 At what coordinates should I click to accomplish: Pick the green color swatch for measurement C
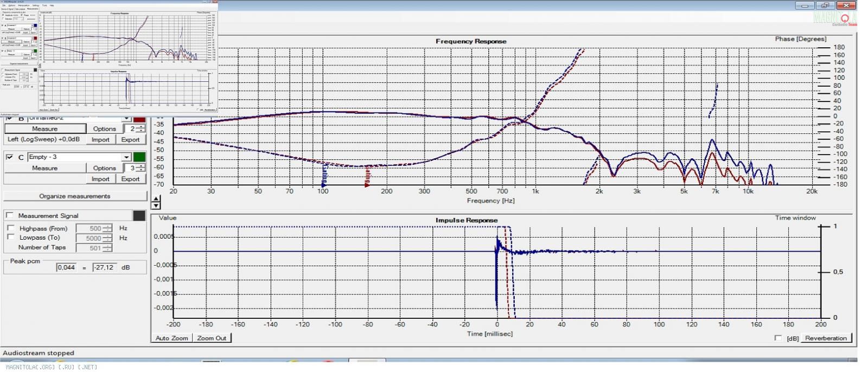(x=139, y=157)
